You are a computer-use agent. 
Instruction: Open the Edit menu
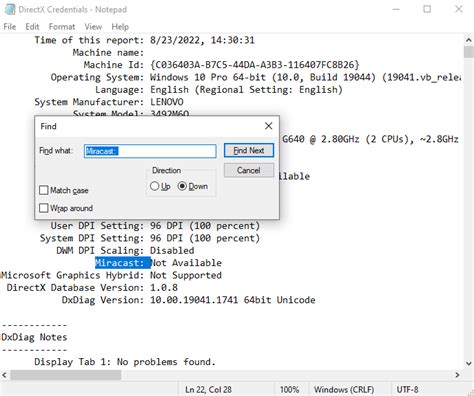[32, 27]
